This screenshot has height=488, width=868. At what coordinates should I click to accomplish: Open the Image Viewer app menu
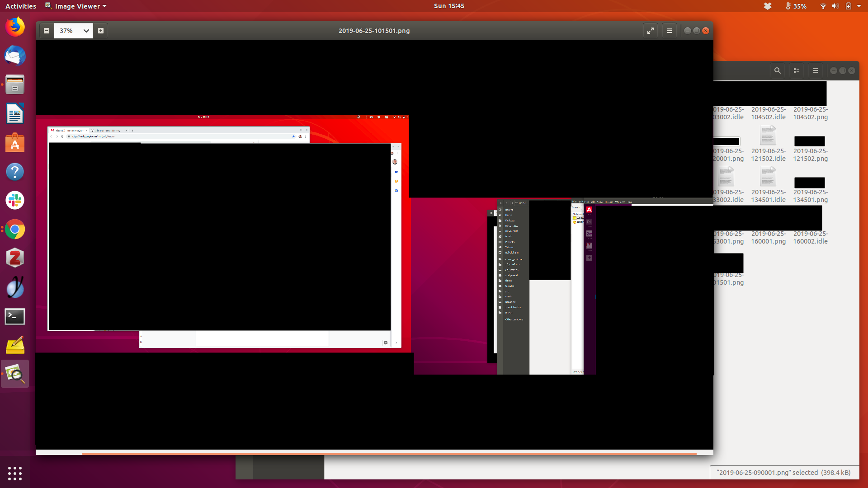pyautogui.click(x=76, y=6)
